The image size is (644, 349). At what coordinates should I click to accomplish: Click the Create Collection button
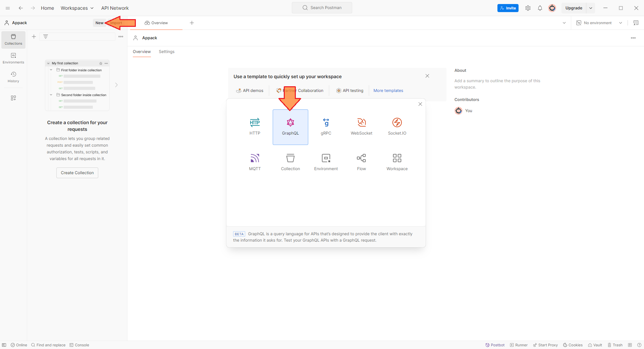[x=77, y=173]
